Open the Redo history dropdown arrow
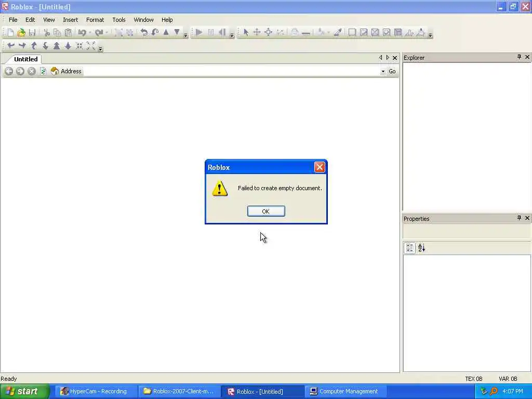 pyautogui.click(x=107, y=33)
